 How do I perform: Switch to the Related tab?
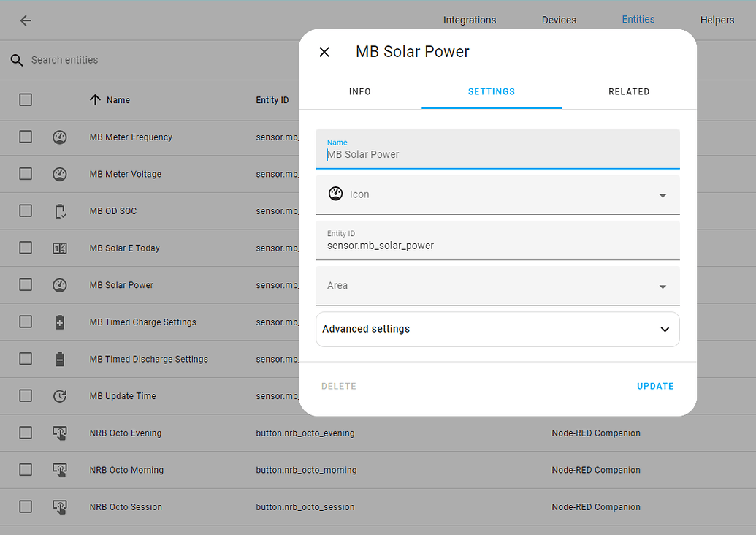629,92
